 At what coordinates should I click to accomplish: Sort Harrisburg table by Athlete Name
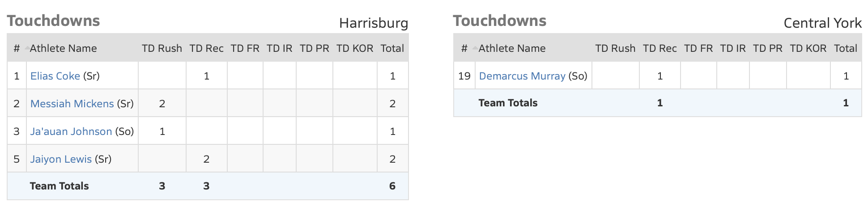pos(63,48)
